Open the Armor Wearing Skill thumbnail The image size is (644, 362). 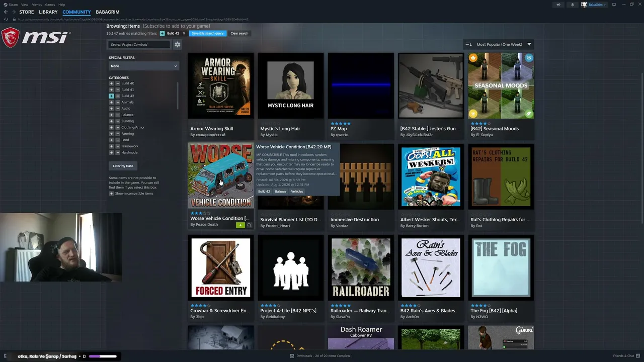coord(221,86)
